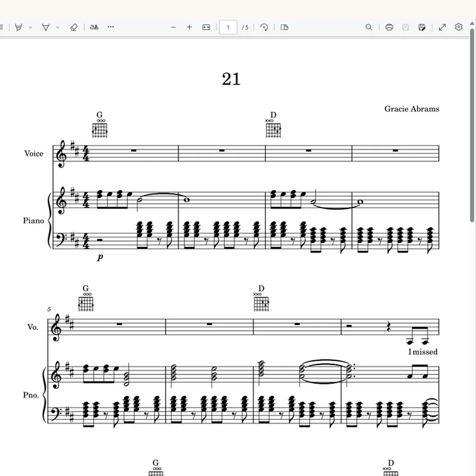Click the translate (aあ) icon
This screenshot has width=476, height=476.
(94, 27)
